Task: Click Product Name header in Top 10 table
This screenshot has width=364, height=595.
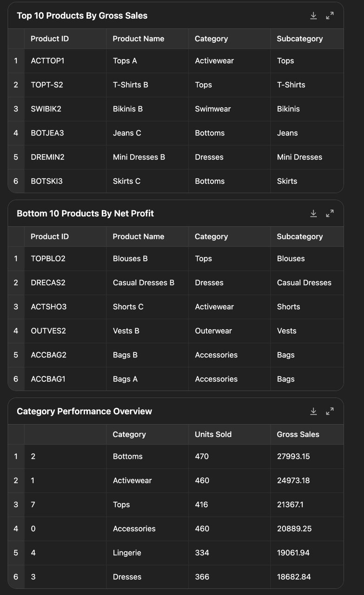Action: pyautogui.click(x=138, y=39)
